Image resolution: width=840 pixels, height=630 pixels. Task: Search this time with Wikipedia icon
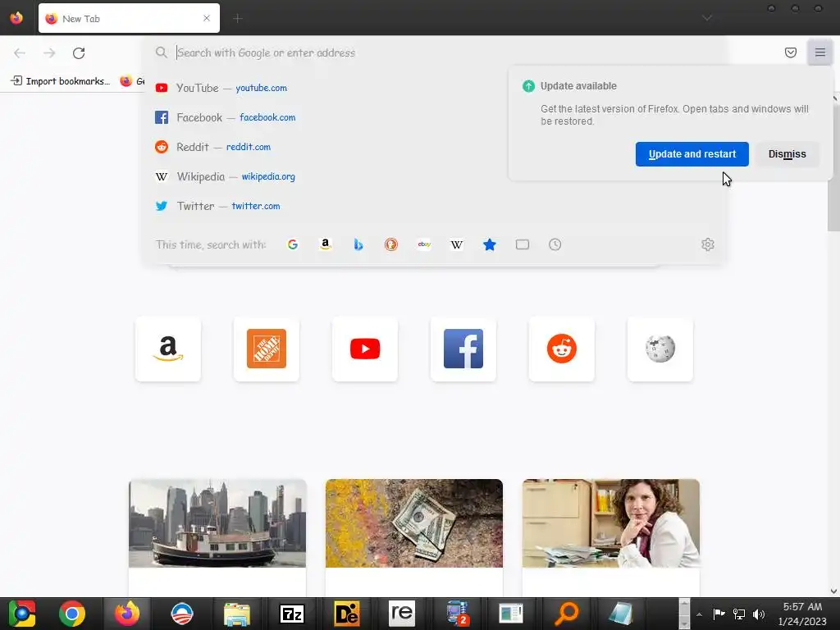click(456, 244)
